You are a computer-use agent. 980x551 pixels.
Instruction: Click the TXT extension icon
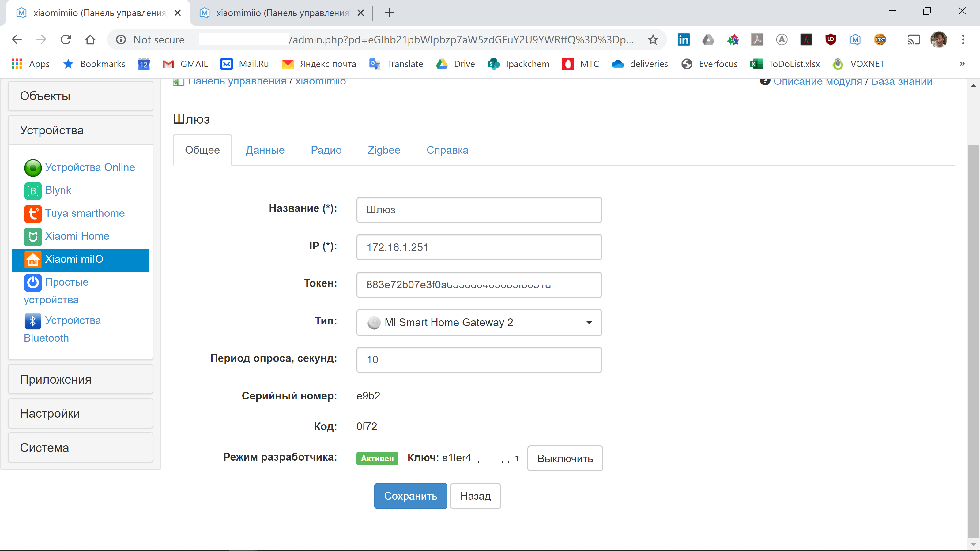pyautogui.click(x=880, y=39)
